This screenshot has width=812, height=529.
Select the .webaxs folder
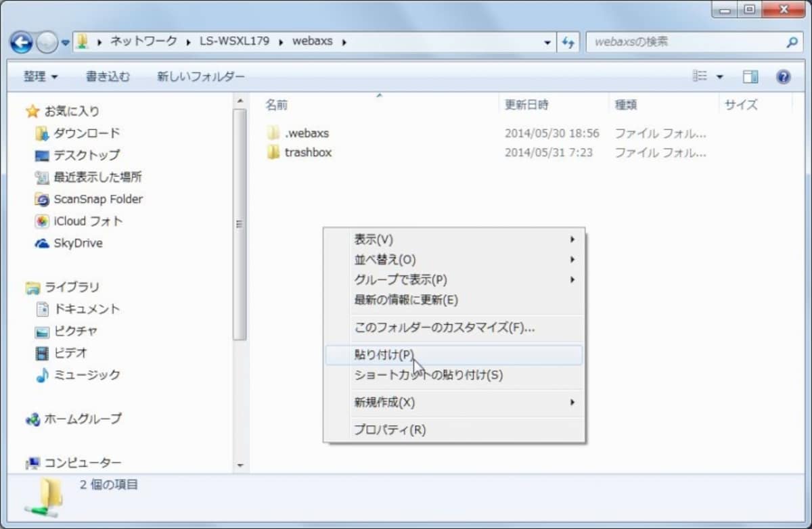click(307, 133)
